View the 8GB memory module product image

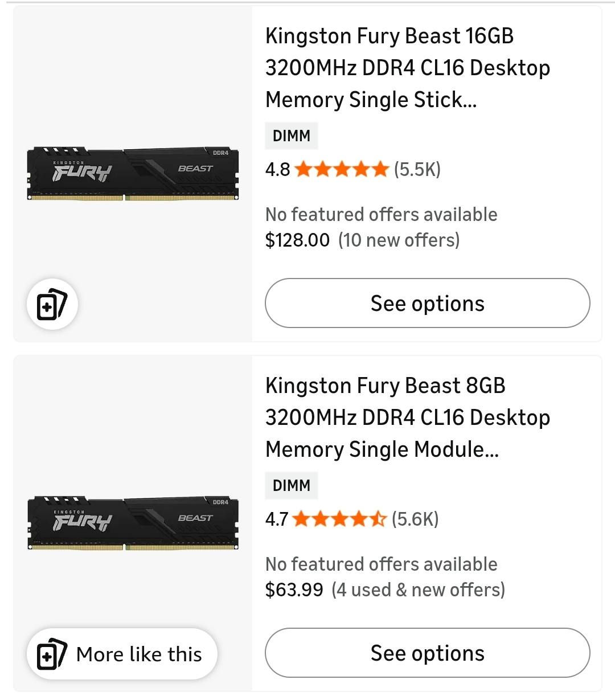(x=133, y=523)
